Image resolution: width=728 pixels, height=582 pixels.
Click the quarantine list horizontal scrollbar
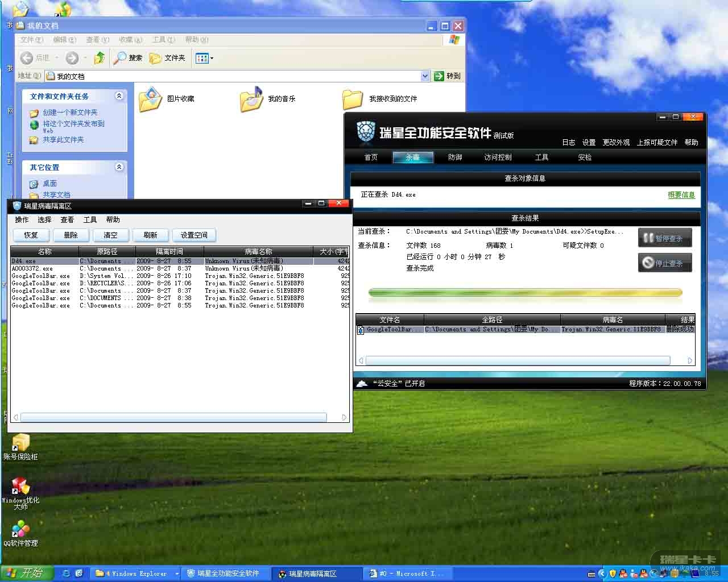pyautogui.click(x=173, y=418)
